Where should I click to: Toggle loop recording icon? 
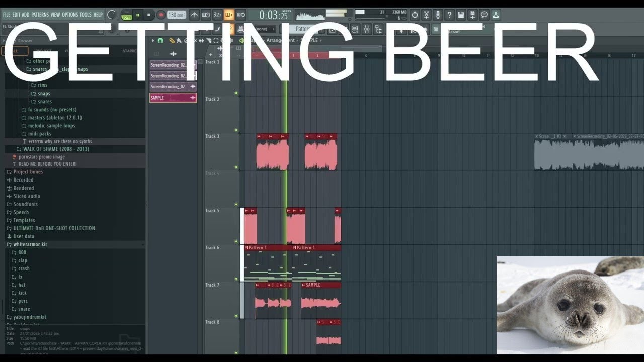click(x=240, y=15)
